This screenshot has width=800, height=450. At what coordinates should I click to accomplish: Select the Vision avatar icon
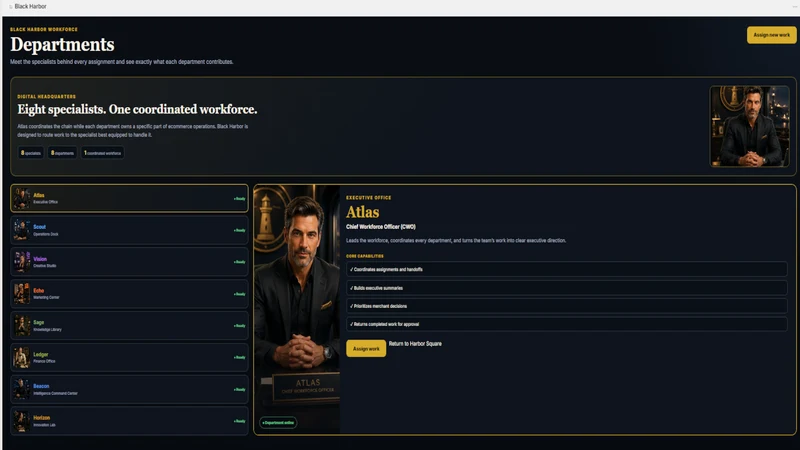pyautogui.click(x=21, y=262)
